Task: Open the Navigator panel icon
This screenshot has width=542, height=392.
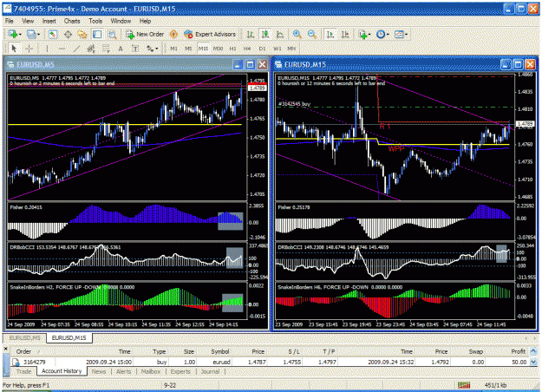Action: (x=82, y=34)
